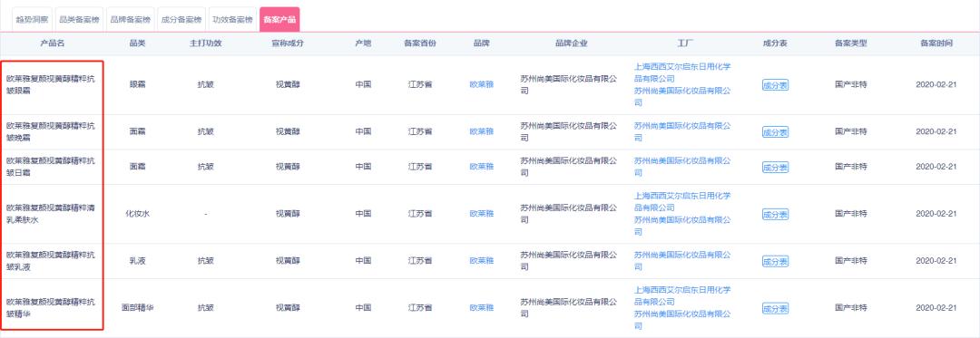Click the 产品名 column header
This screenshot has width=980, height=338.
click(x=53, y=43)
